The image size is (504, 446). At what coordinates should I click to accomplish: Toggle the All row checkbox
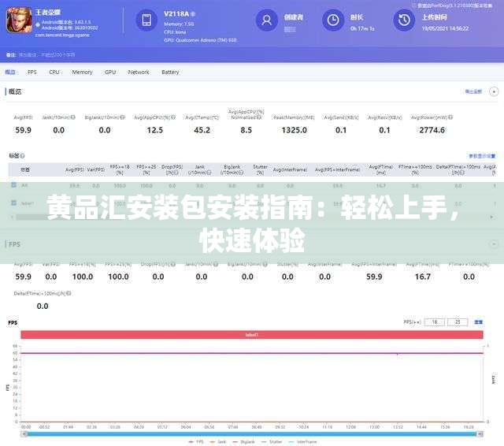[x=13, y=185]
